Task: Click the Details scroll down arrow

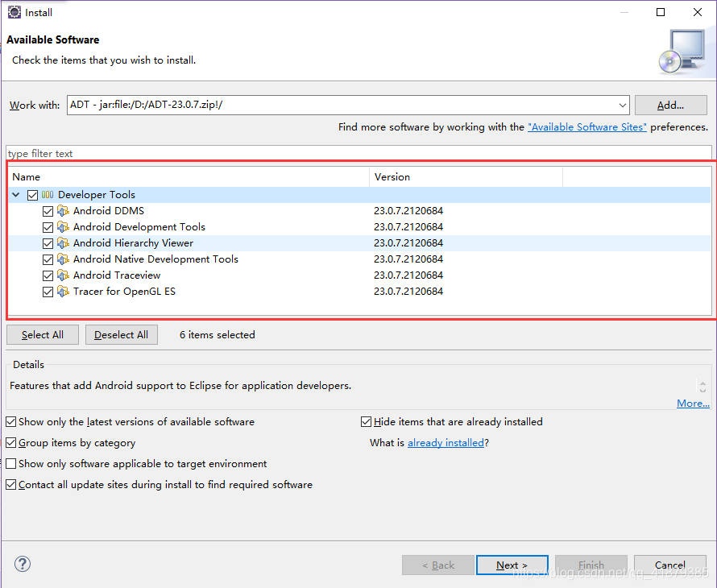Action: click(702, 390)
